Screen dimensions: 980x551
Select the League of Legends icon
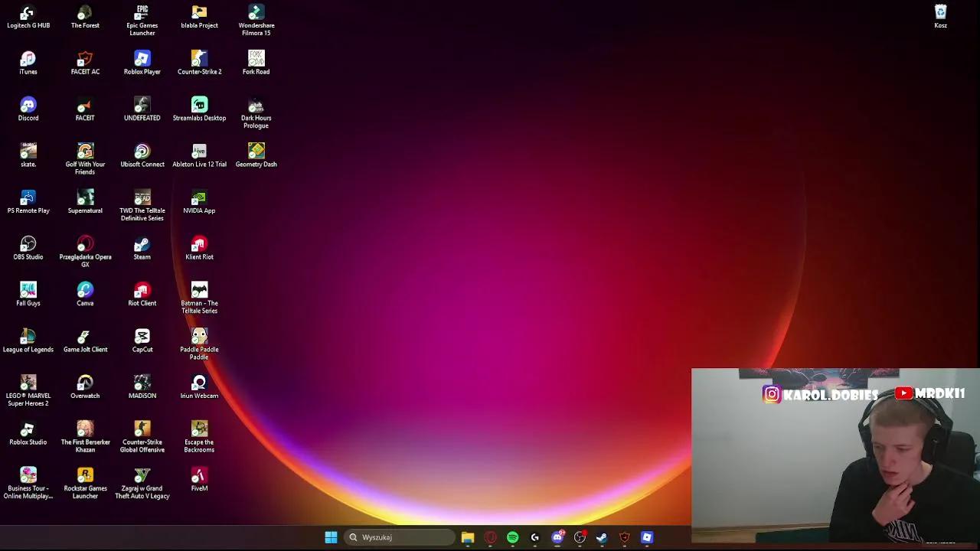point(28,337)
